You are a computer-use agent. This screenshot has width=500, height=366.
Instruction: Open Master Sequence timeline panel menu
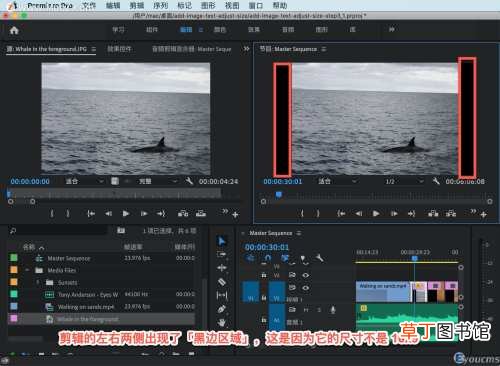click(x=299, y=233)
